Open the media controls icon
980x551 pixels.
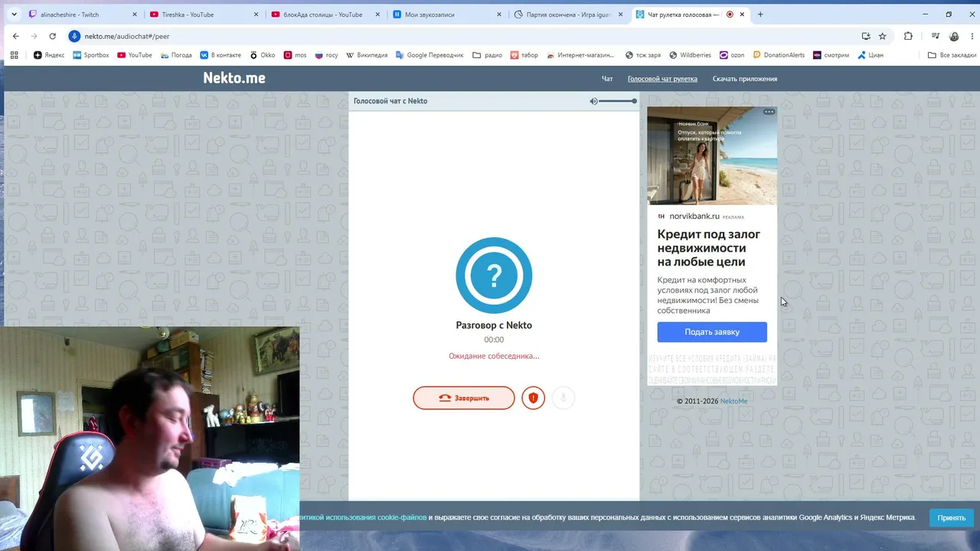click(936, 36)
